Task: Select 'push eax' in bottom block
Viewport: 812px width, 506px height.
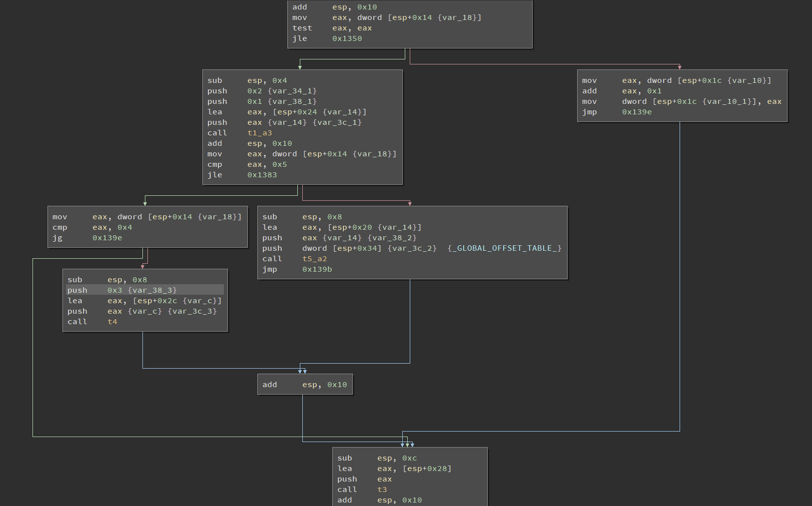Action: (x=365, y=479)
